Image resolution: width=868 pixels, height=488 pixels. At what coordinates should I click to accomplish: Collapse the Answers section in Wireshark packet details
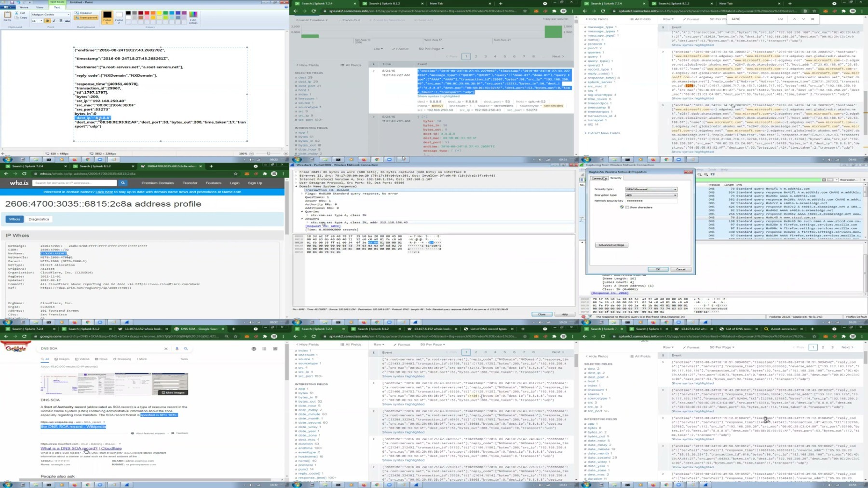coord(302,219)
